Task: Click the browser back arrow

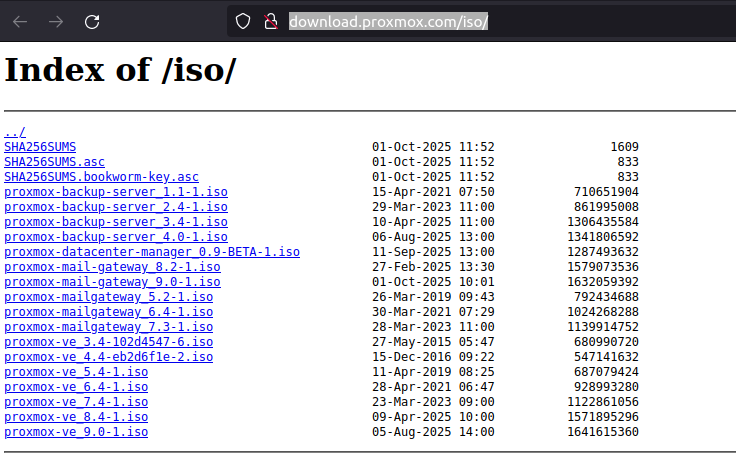Action: pyautogui.click(x=20, y=21)
